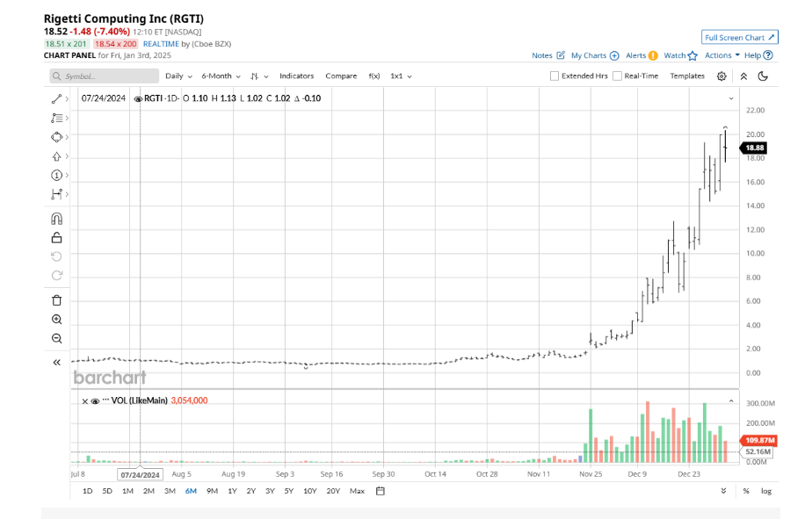Open the trash tool to delete drawings
The image size is (812, 519).
[x=56, y=299]
